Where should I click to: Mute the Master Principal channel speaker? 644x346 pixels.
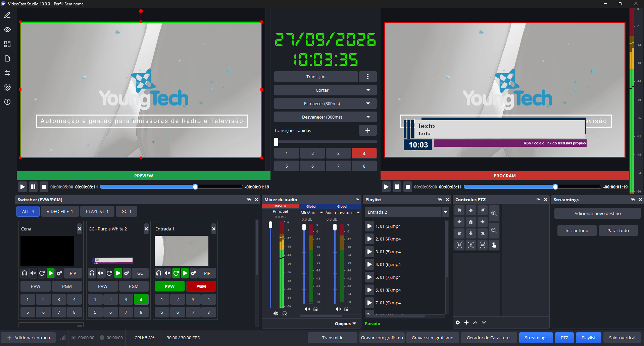click(276, 313)
